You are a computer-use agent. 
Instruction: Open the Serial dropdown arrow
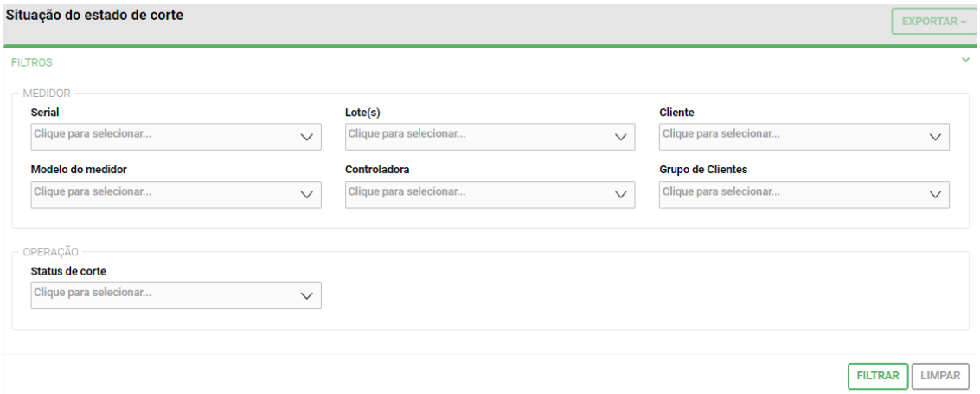[306, 137]
